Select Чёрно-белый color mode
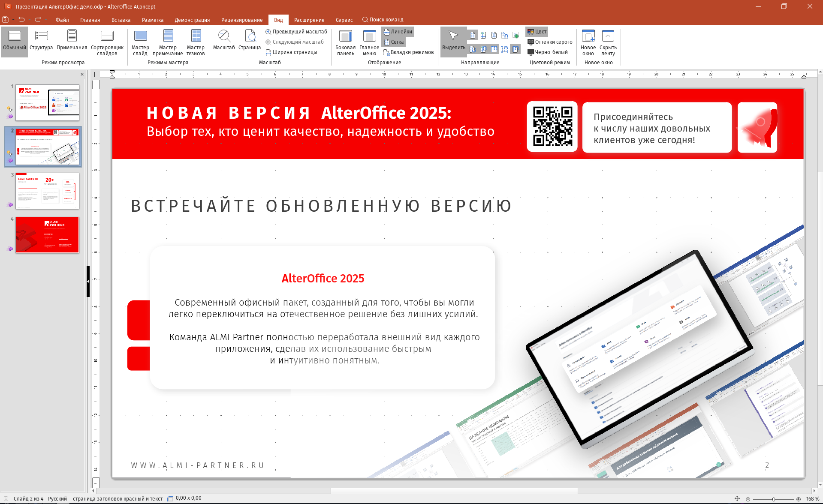This screenshot has height=504, width=823. pos(548,52)
